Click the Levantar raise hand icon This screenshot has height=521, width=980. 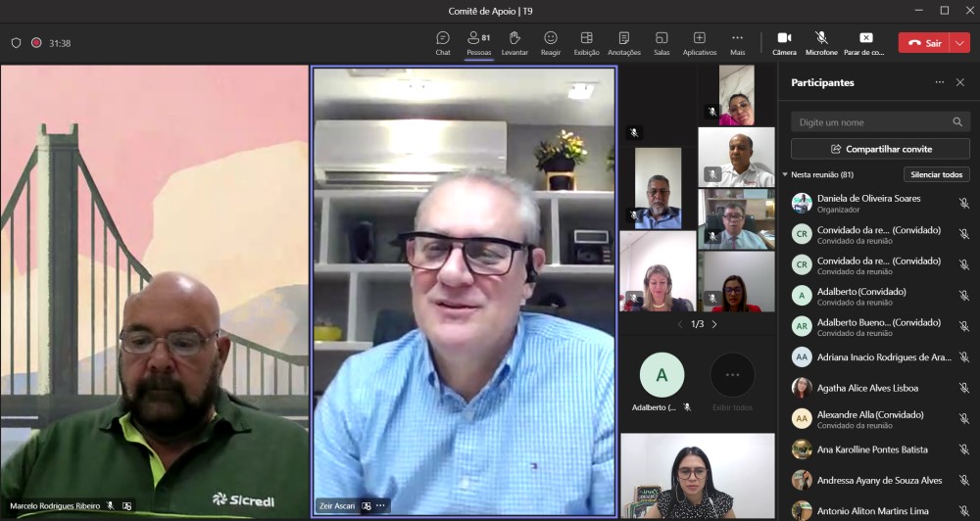coord(514,42)
